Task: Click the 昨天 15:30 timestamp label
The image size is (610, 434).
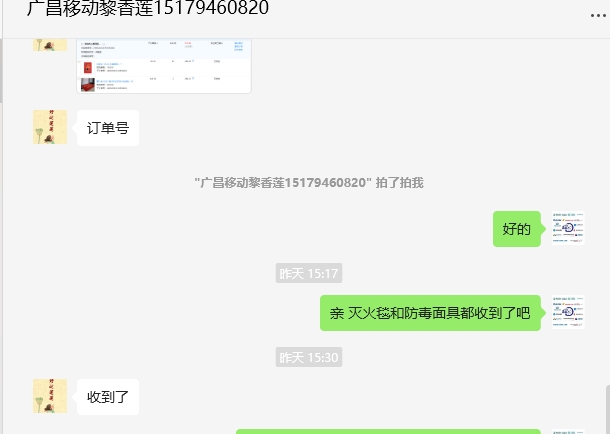Action: pyautogui.click(x=309, y=357)
